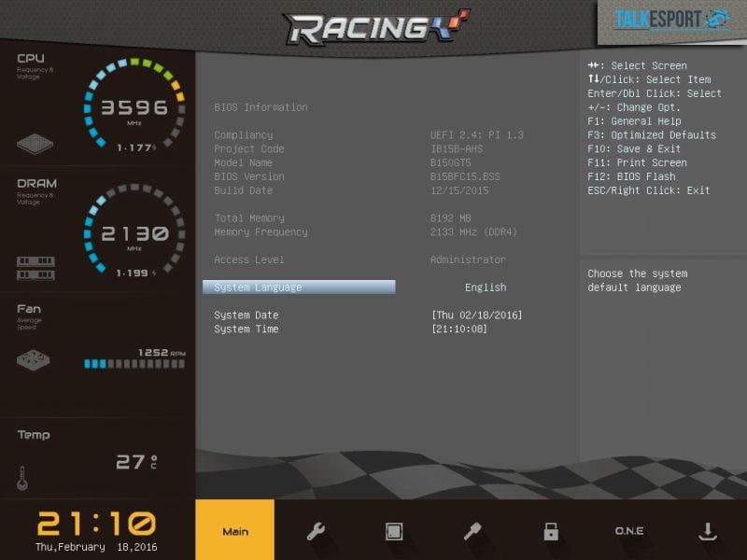747x560 pixels.
Task: Click the CPU chip icon
Action: click(x=35, y=146)
